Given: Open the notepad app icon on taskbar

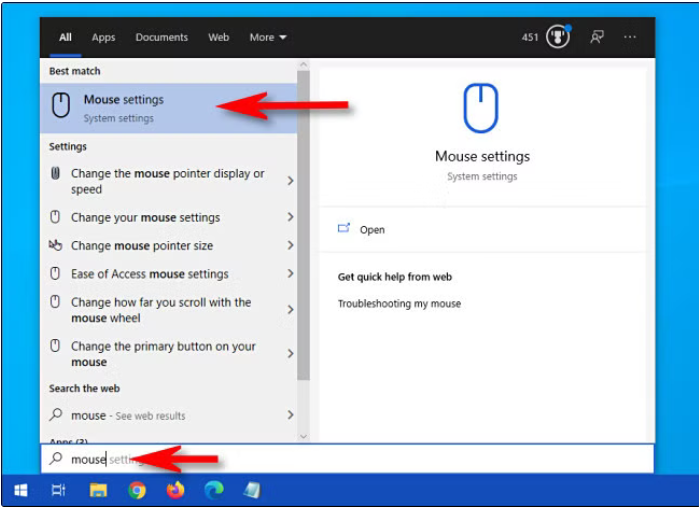Looking at the screenshot, I should coord(252,490).
